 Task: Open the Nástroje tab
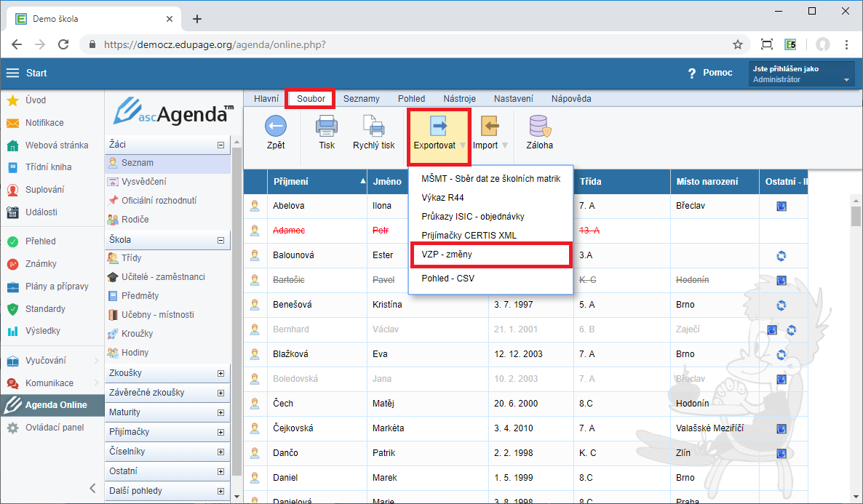coord(460,98)
